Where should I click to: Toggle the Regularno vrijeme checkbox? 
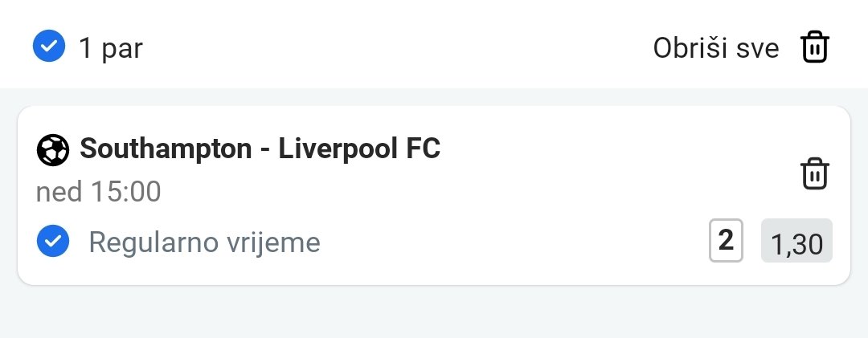point(53,240)
